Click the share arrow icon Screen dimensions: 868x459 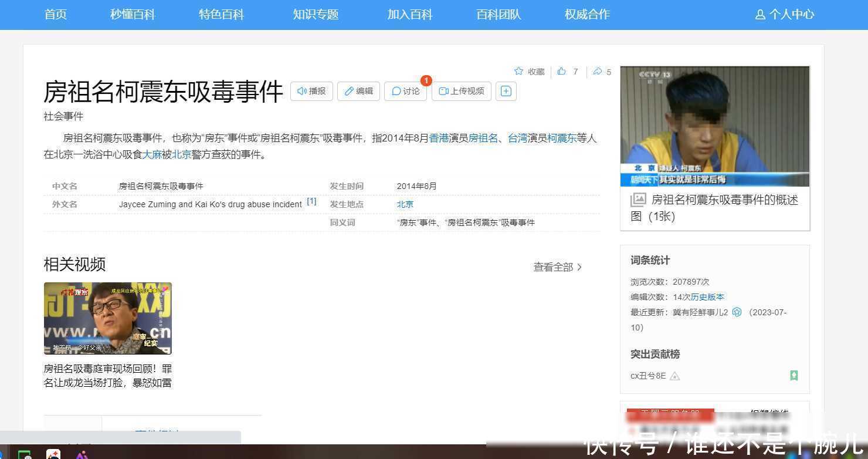coord(597,71)
